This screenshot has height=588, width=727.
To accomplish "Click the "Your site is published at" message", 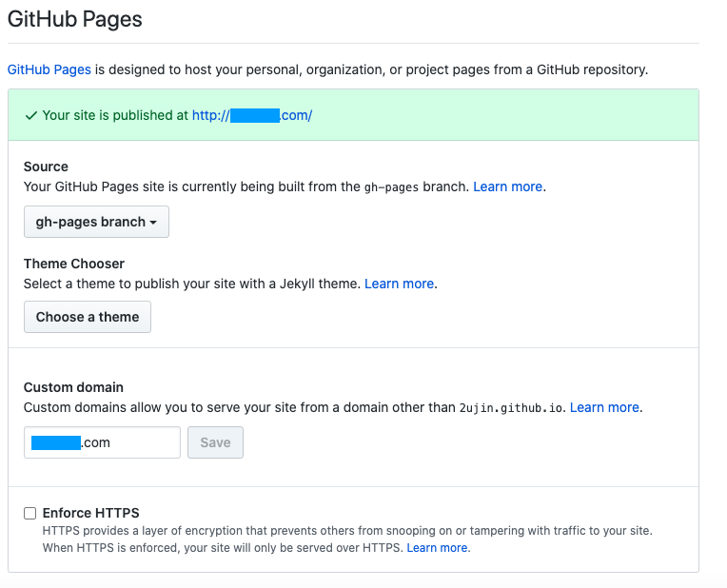I will 115,115.
